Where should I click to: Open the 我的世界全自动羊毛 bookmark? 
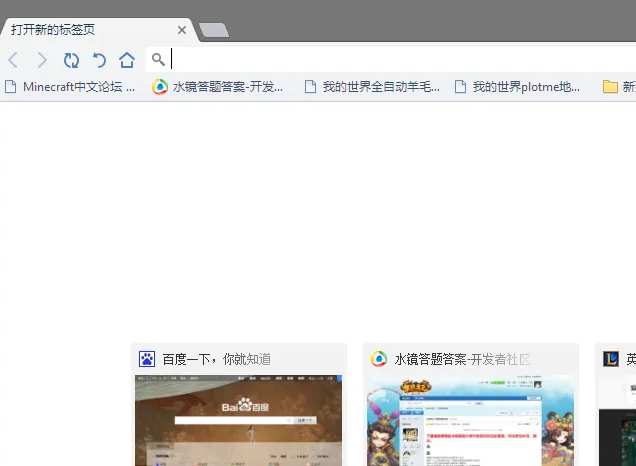click(372, 87)
